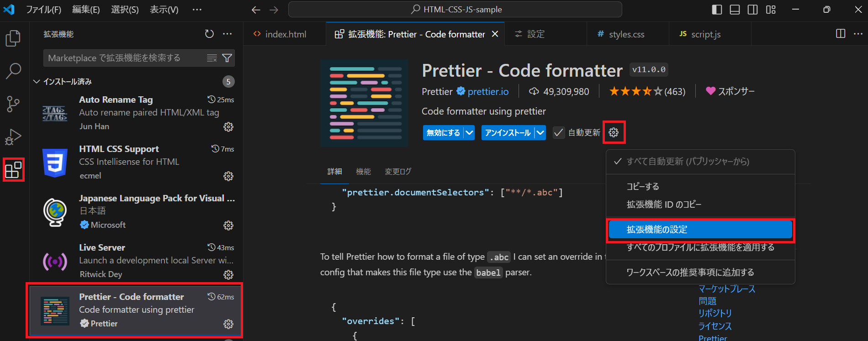Go forward with the navigation arrow
The height and width of the screenshot is (341, 868).
(274, 10)
